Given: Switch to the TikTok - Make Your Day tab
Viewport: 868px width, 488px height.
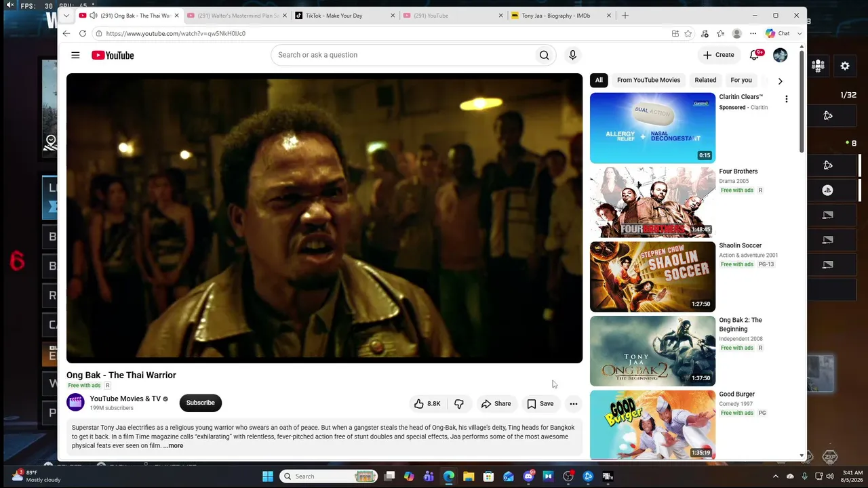Looking at the screenshot, I should [344, 16].
